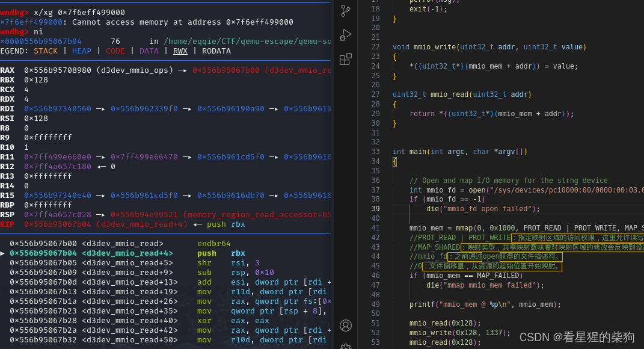Click the 'mmio_write(0x128, 1337);' code line

460,333
